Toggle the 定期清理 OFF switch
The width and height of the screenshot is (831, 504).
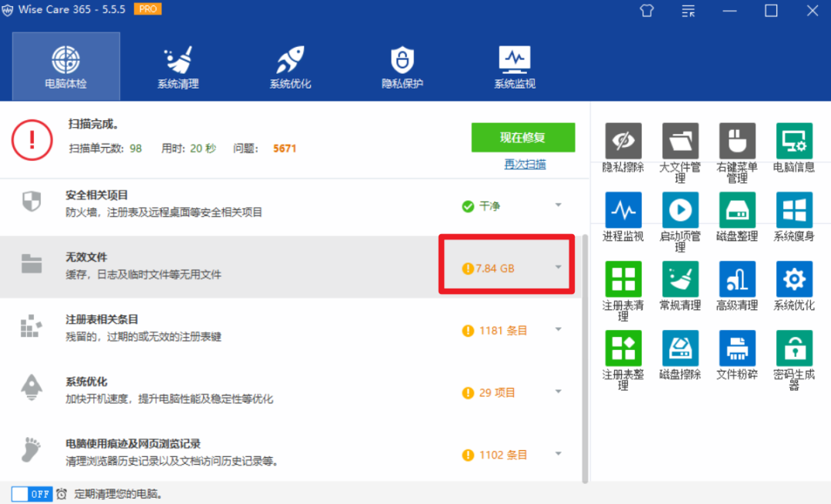[x=32, y=494]
